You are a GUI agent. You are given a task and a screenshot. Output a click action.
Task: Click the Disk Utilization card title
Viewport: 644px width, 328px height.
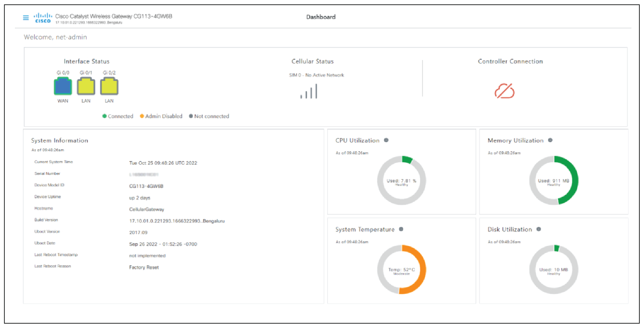[510, 229]
